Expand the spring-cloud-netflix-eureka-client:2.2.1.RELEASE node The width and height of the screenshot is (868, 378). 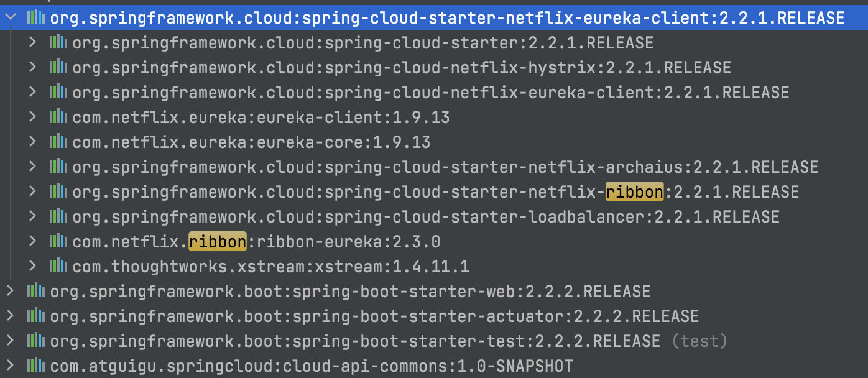point(33,92)
